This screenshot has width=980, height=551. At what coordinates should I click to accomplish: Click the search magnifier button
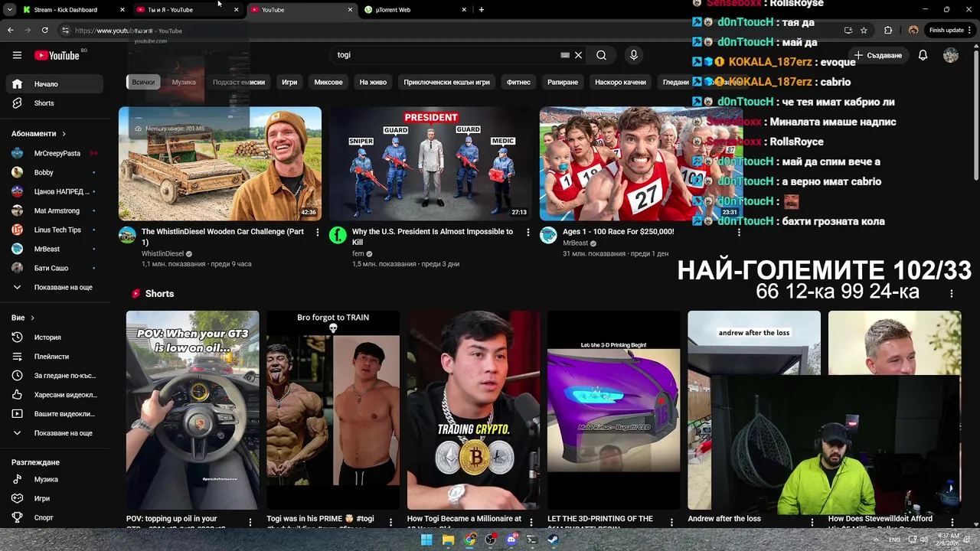(601, 55)
